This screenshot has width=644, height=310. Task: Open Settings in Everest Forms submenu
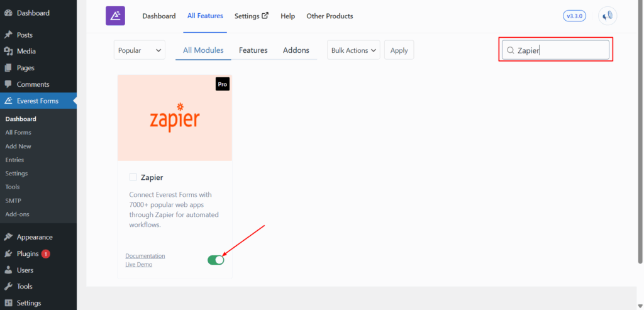16,174
